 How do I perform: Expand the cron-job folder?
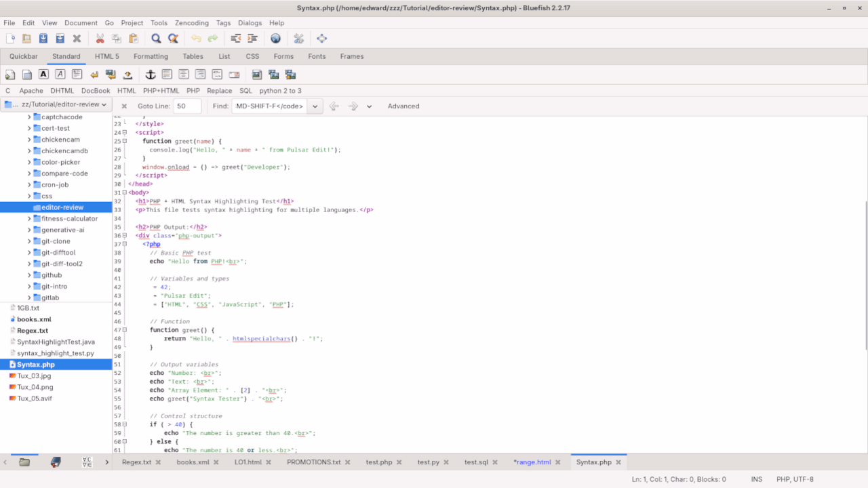(29, 184)
